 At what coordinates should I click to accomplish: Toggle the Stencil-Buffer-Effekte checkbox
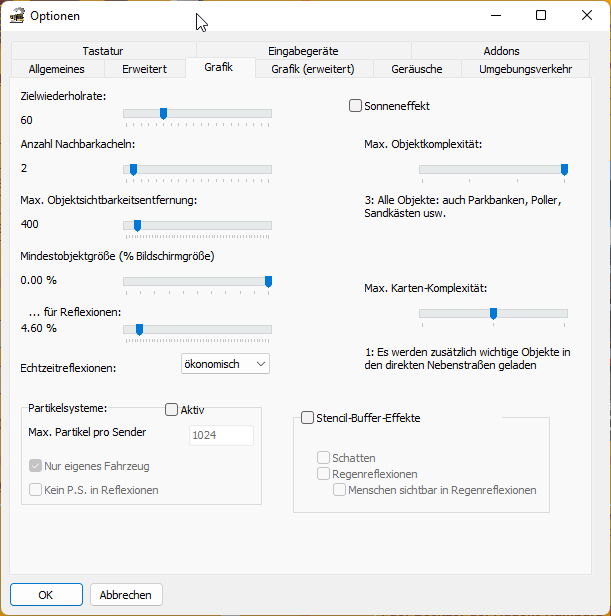307,418
